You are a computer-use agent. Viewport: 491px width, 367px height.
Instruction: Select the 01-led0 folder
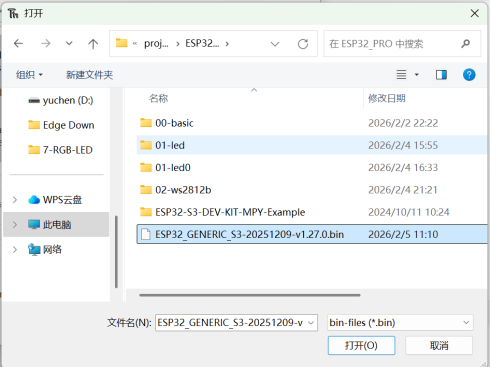(312, 167)
